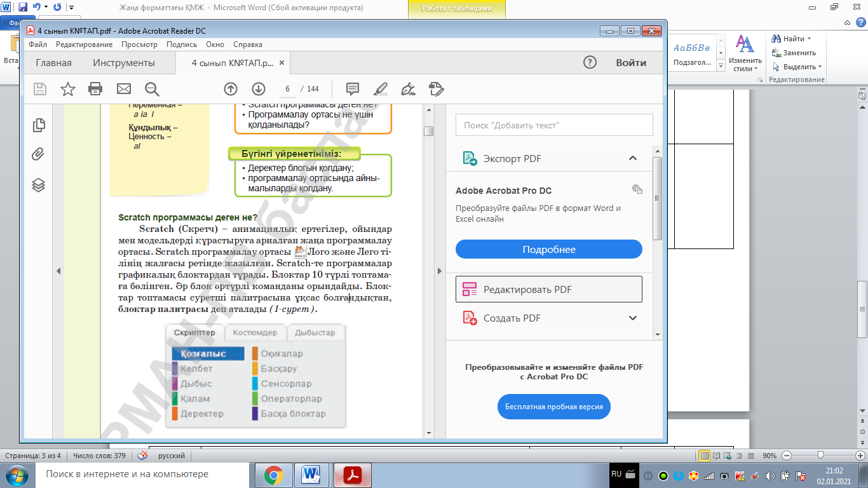Open Acrobat help question mark icon
This screenshot has width=868, height=488.
[x=590, y=62]
